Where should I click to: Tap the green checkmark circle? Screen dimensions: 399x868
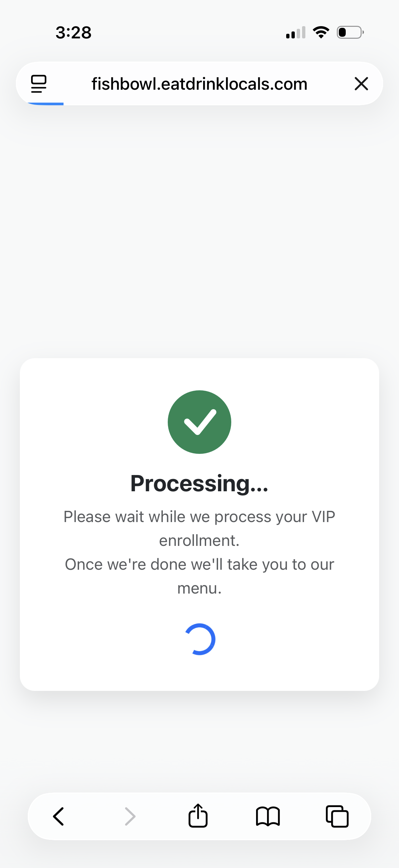tap(199, 422)
